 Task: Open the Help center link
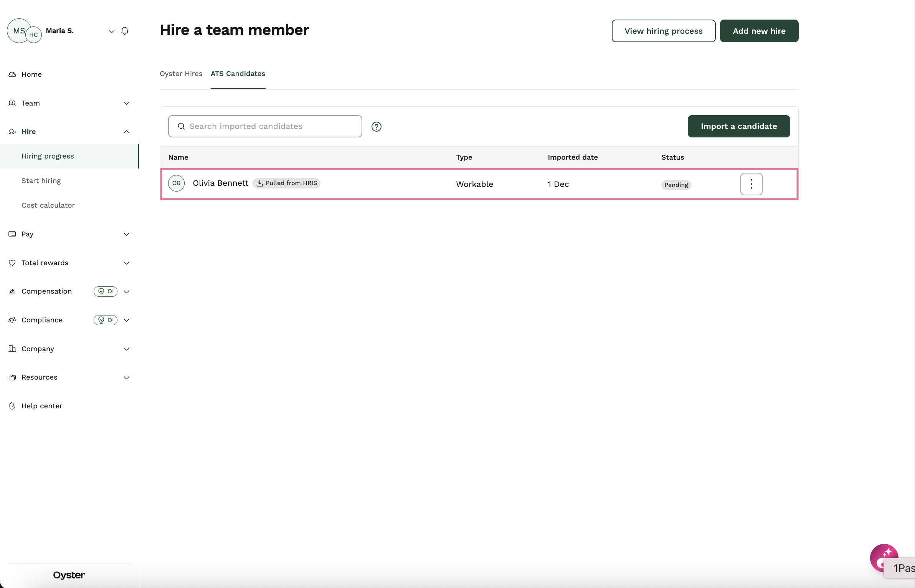(x=42, y=406)
